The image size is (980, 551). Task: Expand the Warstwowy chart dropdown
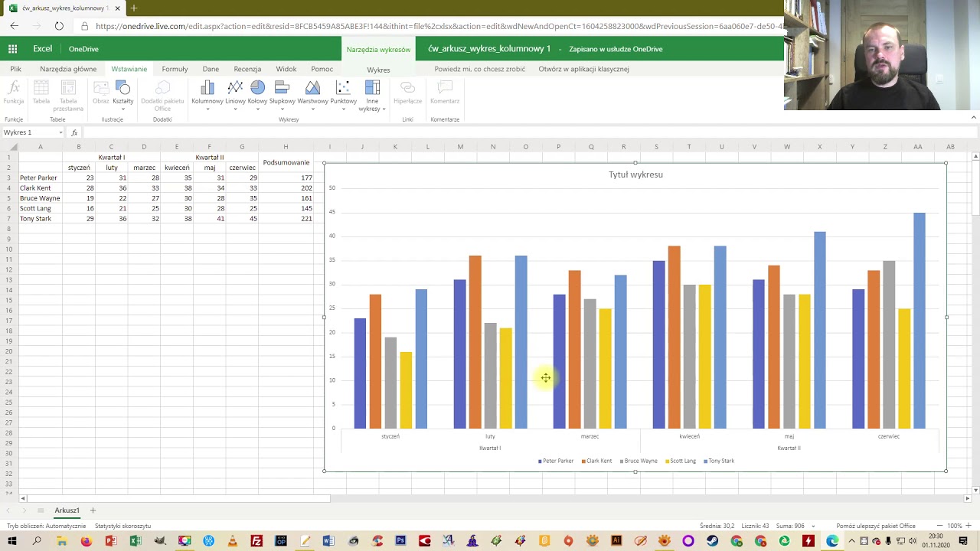[x=312, y=109]
